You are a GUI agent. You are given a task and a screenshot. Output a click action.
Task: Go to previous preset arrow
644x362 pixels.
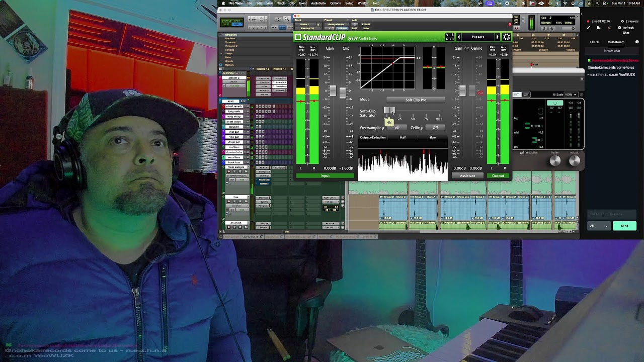click(458, 37)
